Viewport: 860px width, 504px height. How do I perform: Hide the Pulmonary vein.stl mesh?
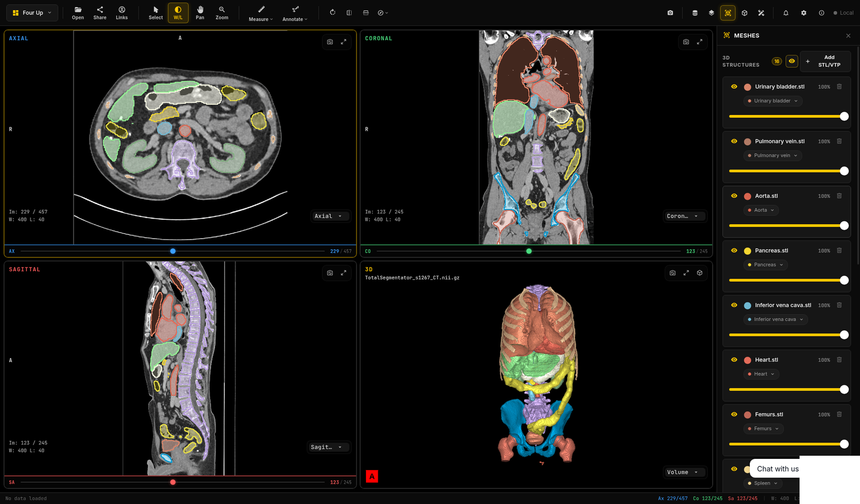click(x=734, y=141)
